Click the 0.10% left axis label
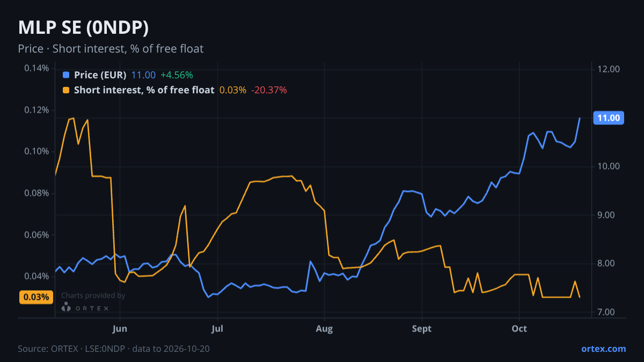The image size is (644, 362). [x=36, y=152]
